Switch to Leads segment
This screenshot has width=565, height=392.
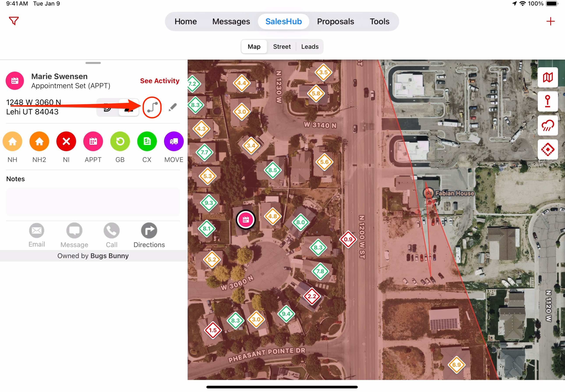tap(310, 47)
